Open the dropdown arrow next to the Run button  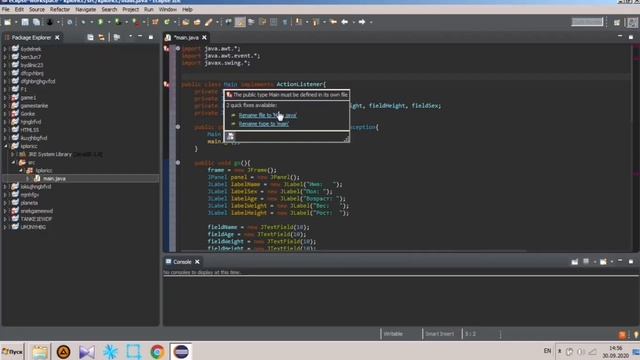(x=109, y=22)
